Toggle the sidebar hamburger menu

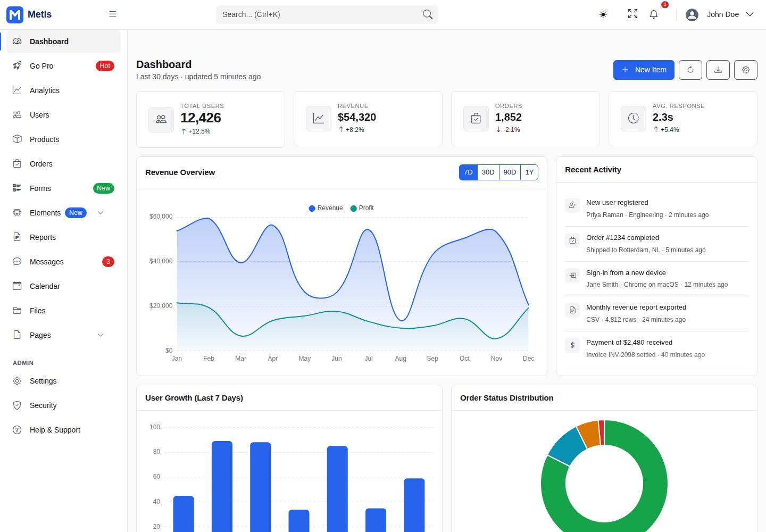[113, 14]
